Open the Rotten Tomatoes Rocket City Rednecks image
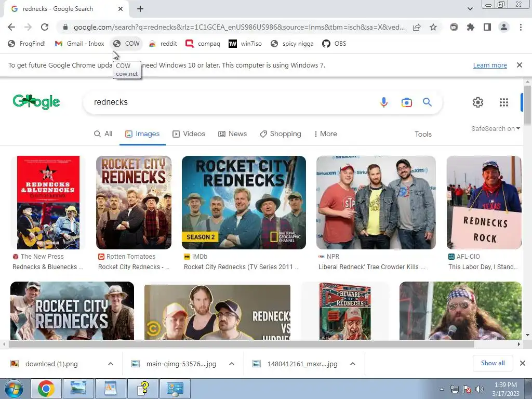The width and height of the screenshot is (532, 399). coord(134,203)
